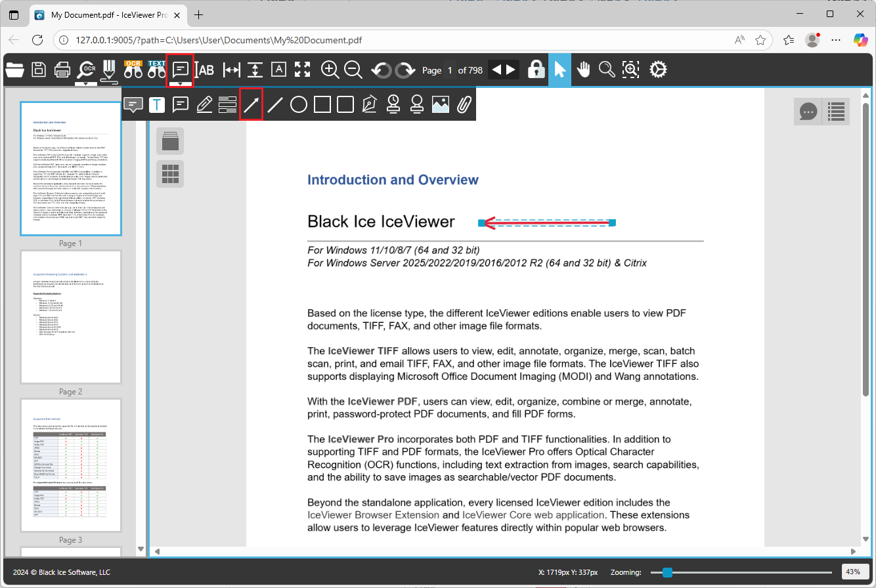Click the padlock security icon
This screenshot has width=876, height=588.
(x=537, y=70)
